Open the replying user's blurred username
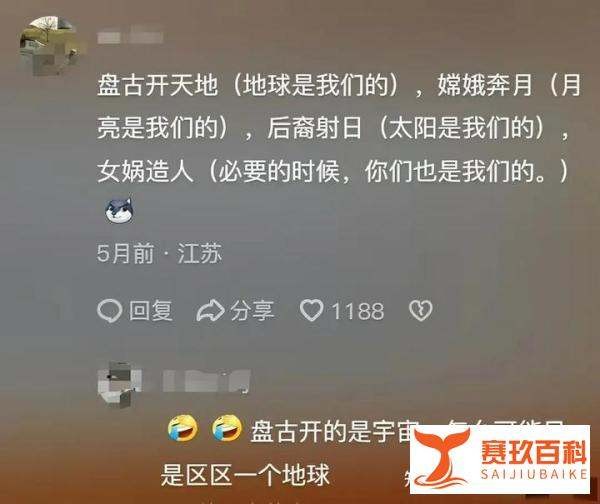Screen dimensions: 600x504 pos(207,381)
